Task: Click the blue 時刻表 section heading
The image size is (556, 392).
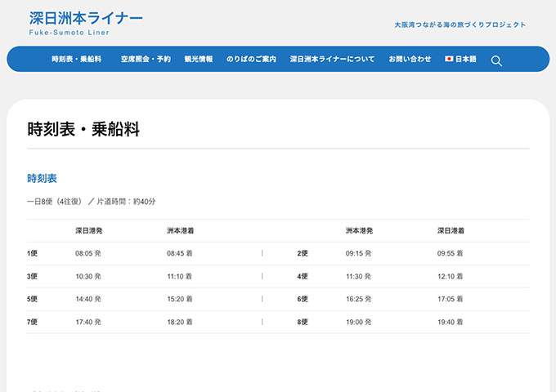Action: 42,178
